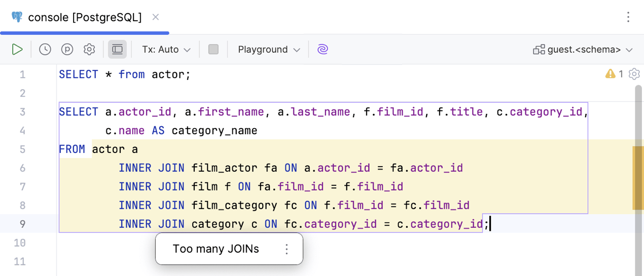The image size is (644, 276).
Task: Run the query with the Execute button
Action: coord(17,49)
